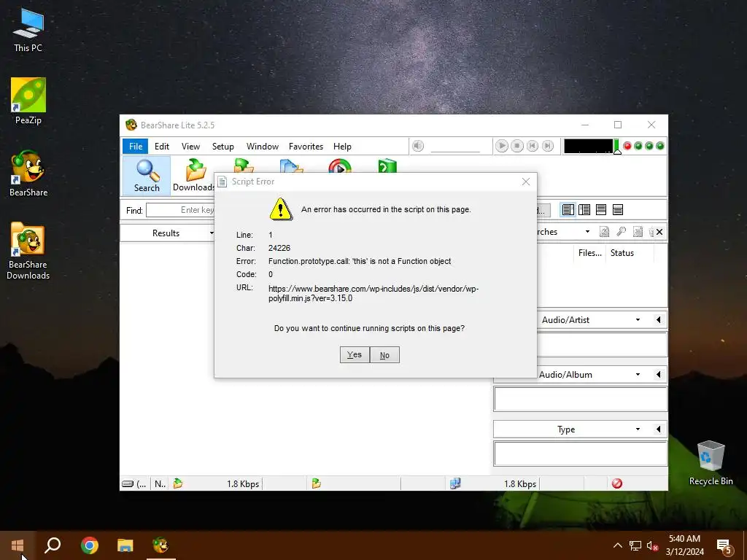
Task: Click the red blocked status bar icon
Action: tap(617, 483)
